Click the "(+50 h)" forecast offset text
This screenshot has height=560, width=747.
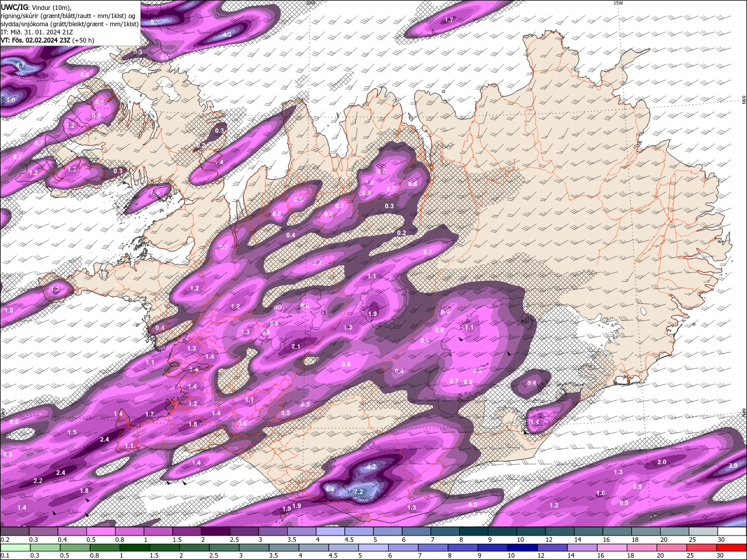pyautogui.click(x=83, y=40)
